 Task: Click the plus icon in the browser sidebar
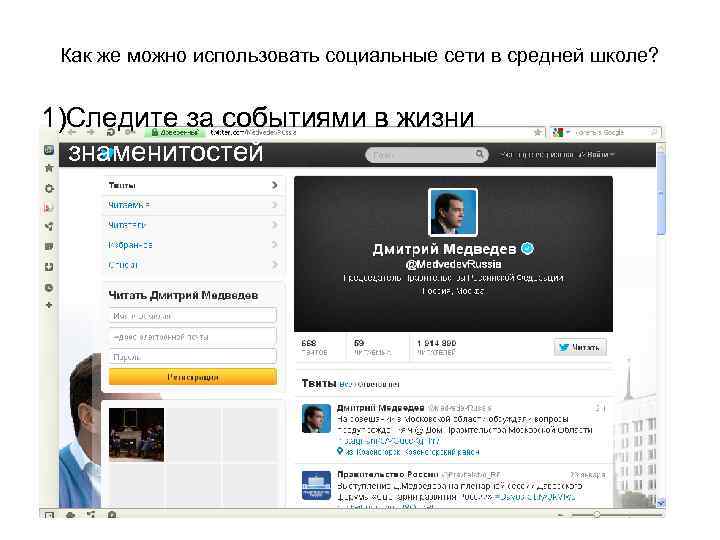pyautogui.click(x=49, y=305)
